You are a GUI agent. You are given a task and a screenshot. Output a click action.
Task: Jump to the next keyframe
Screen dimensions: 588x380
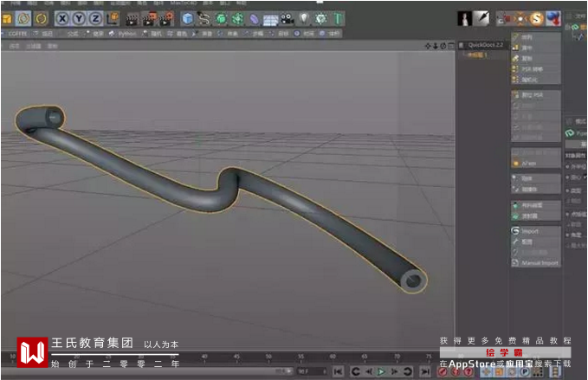[408, 371]
